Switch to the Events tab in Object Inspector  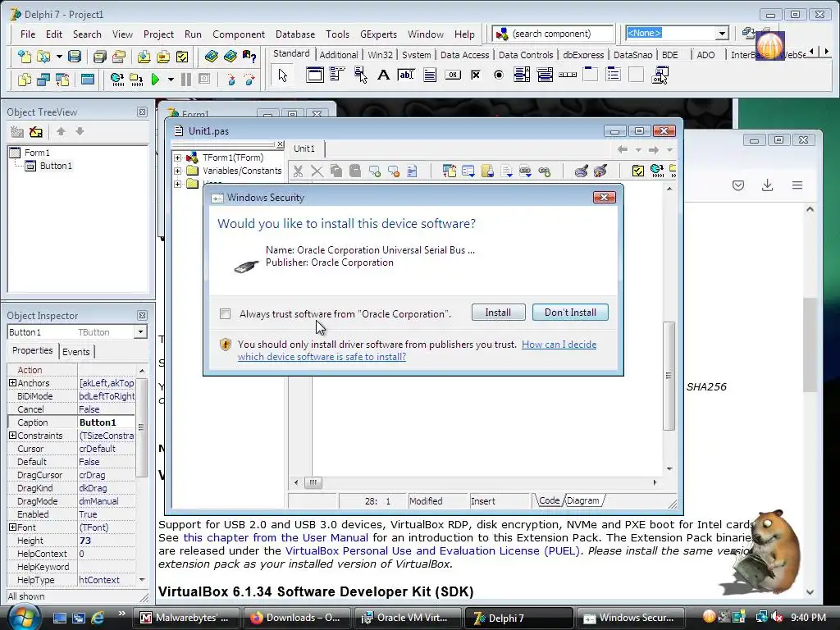[x=76, y=352]
